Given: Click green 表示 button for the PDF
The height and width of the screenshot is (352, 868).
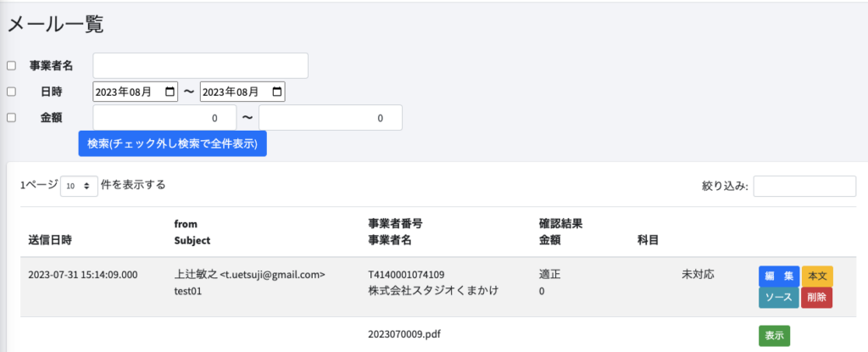Looking at the screenshot, I should point(774,335).
